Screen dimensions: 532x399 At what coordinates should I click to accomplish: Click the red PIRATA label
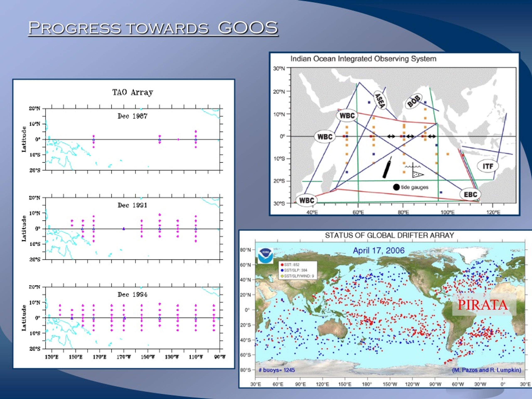pyautogui.click(x=483, y=305)
